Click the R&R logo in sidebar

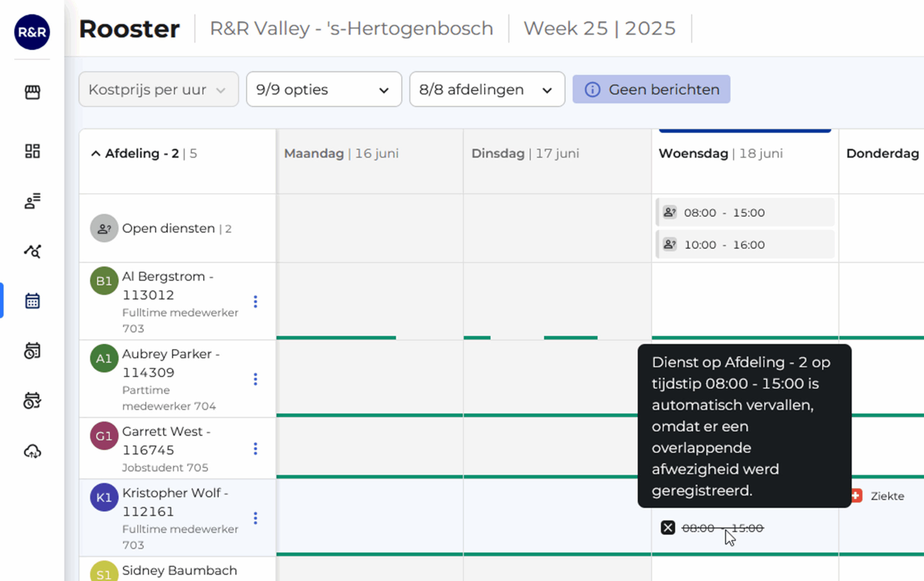32,32
